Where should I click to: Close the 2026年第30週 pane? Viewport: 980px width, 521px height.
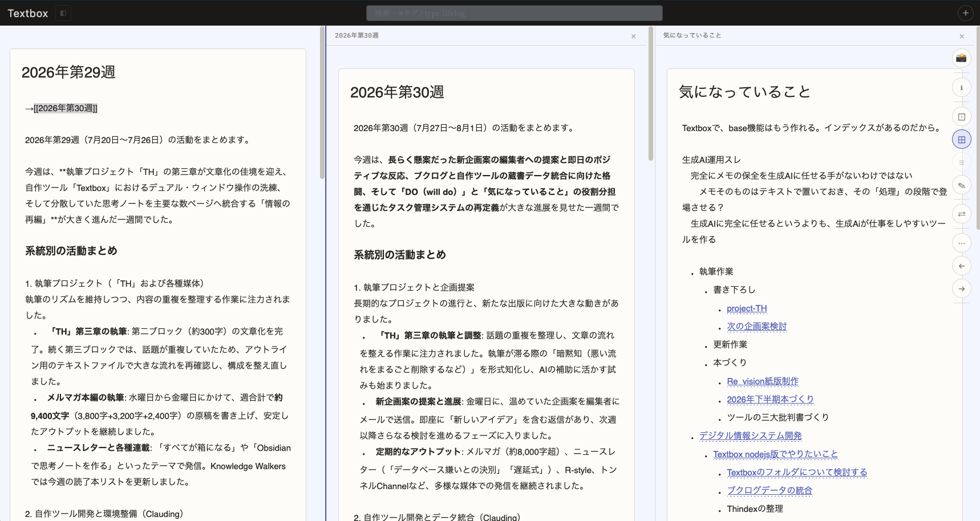tap(633, 36)
